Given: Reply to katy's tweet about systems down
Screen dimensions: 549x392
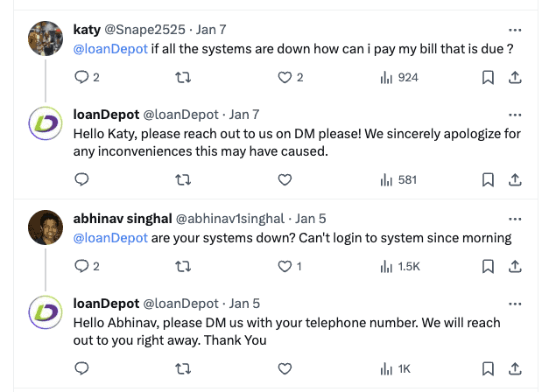Looking at the screenshot, I should pos(82,77).
